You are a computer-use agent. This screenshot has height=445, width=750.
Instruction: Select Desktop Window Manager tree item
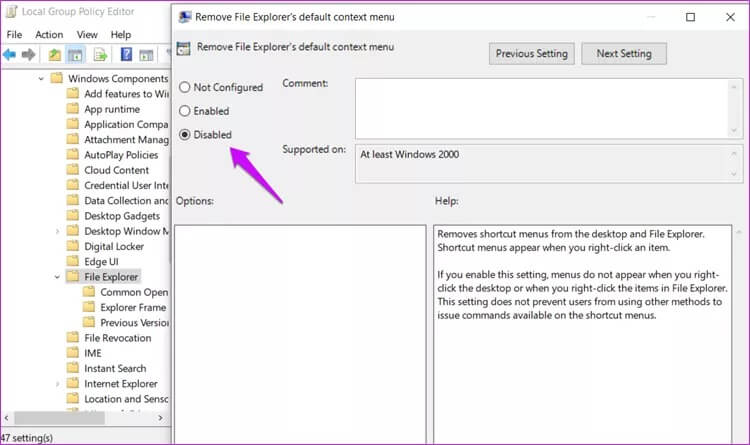click(x=126, y=231)
